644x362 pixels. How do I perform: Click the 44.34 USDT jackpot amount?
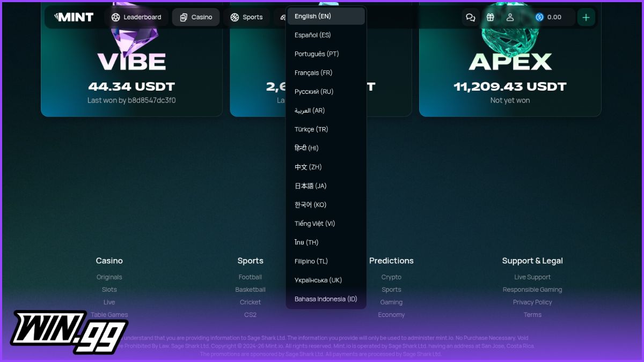pyautogui.click(x=131, y=86)
